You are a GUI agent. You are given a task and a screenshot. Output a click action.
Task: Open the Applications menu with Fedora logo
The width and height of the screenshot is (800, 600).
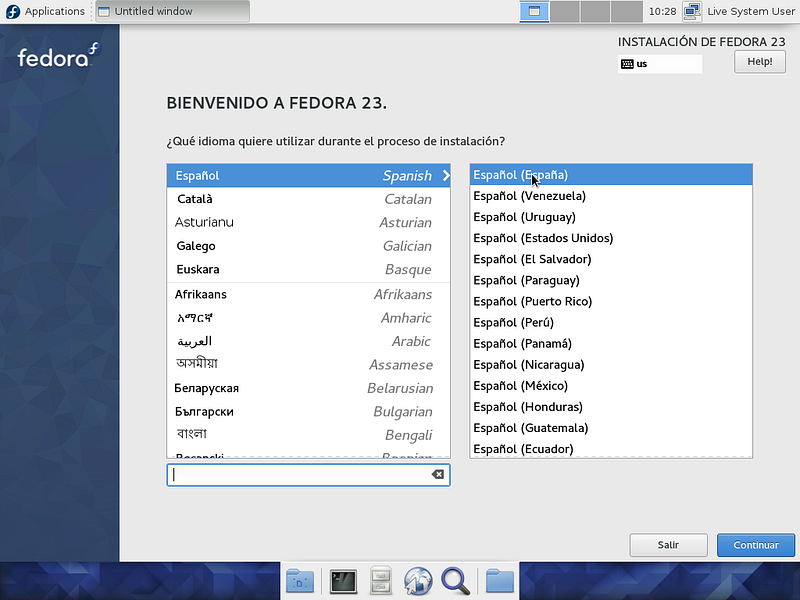45,11
